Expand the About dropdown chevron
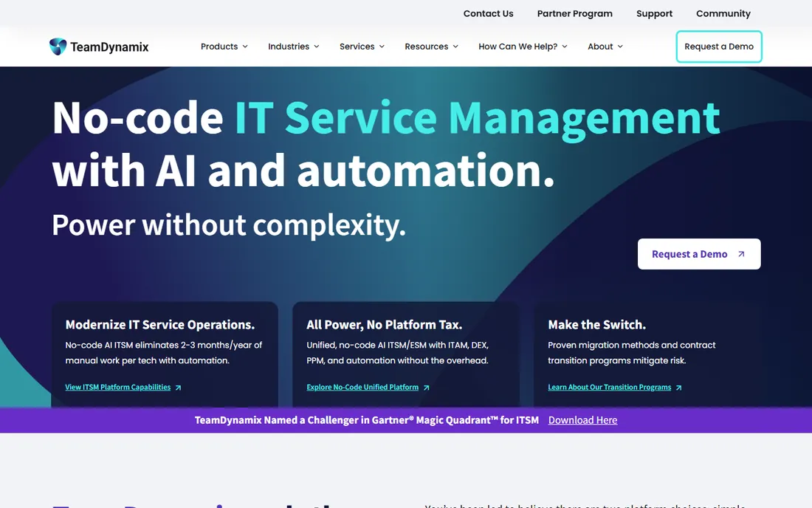The height and width of the screenshot is (508, 812). click(620, 47)
